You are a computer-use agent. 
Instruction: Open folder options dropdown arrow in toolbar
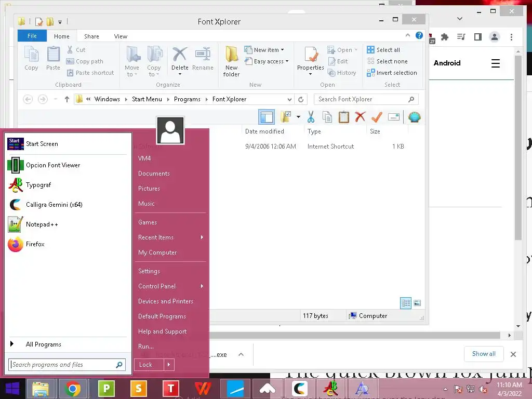click(x=298, y=117)
